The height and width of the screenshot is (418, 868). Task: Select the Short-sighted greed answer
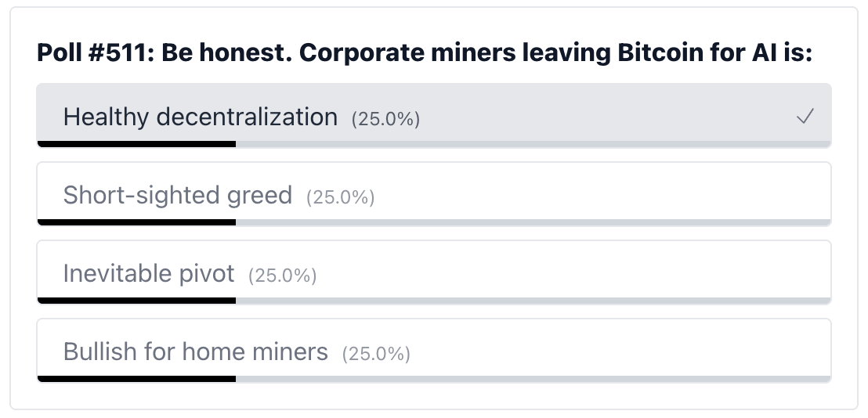tap(177, 195)
